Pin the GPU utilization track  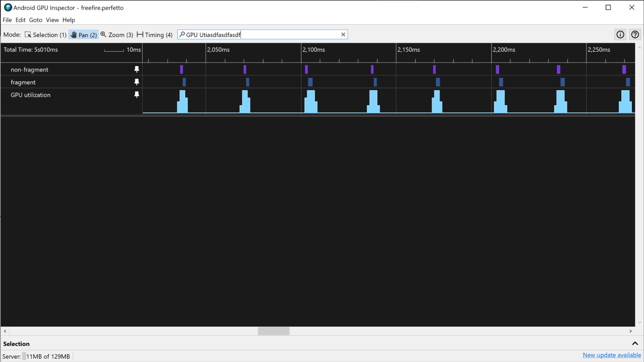(x=137, y=95)
